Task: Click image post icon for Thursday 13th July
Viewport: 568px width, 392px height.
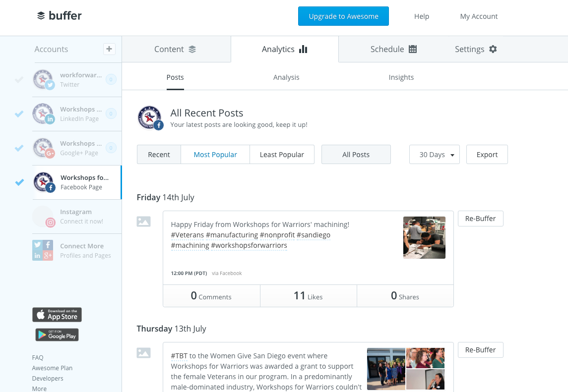Action: (143, 353)
